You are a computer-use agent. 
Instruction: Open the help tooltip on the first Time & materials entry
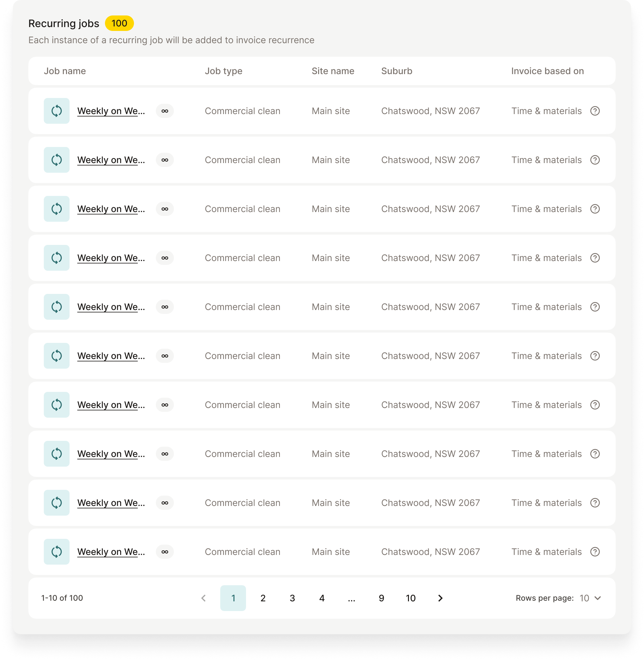pyautogui.click(x=595, y=111)
